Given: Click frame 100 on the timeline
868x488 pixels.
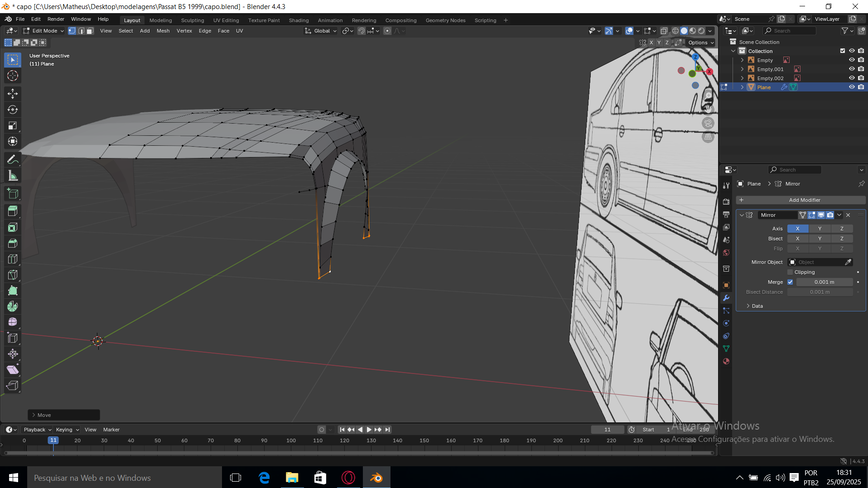Looking at the screenshot, I should [291, 440].
